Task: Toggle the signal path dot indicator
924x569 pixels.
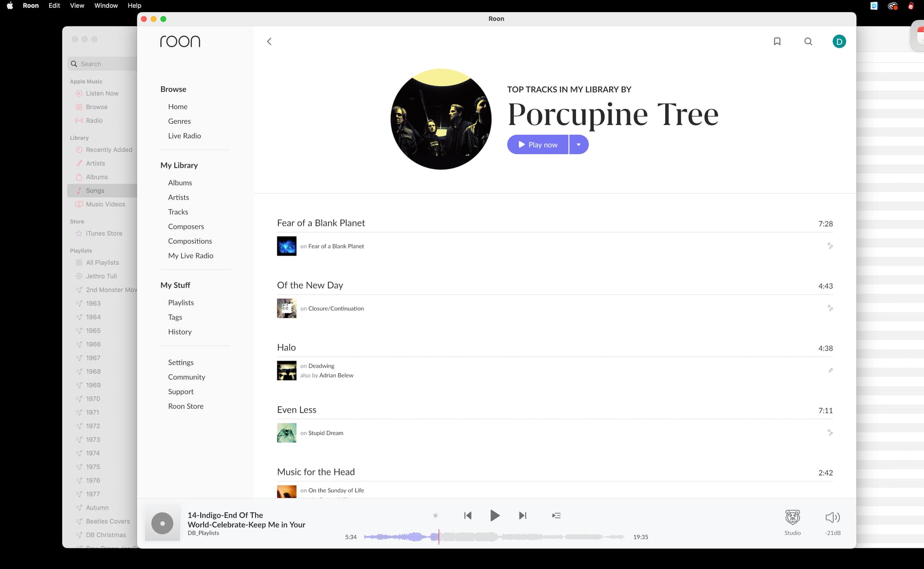Action: tap(436, 516)
